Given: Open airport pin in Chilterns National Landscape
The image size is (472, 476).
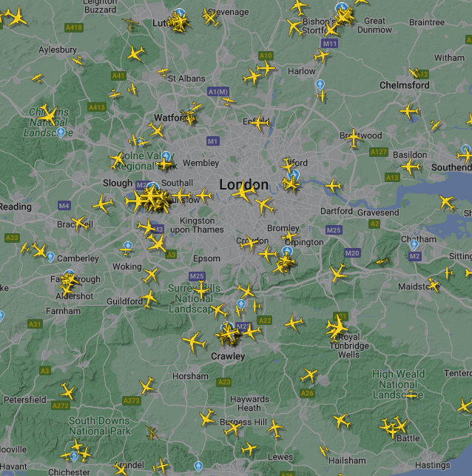Looking at the screenshot, I should tap(61, 133).
